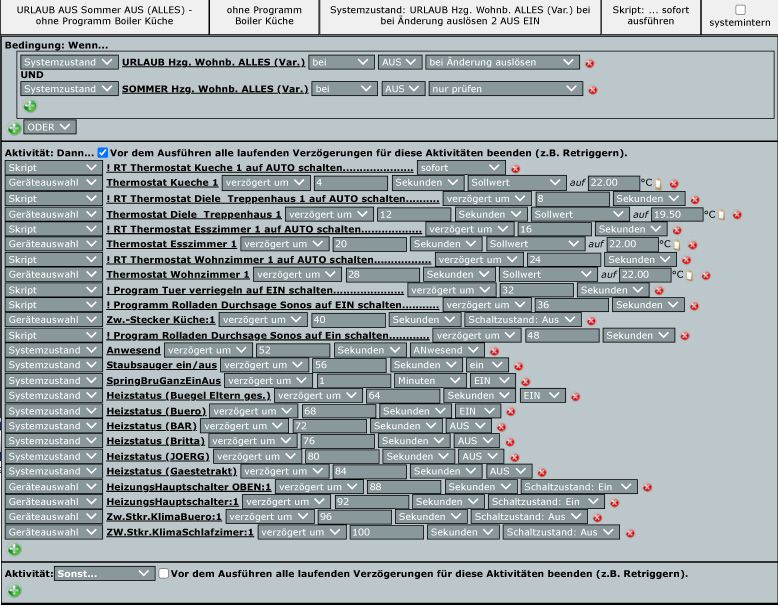Open the 'sofort' timing dropdown
The image size is (778, 607).
pos(461,168)
